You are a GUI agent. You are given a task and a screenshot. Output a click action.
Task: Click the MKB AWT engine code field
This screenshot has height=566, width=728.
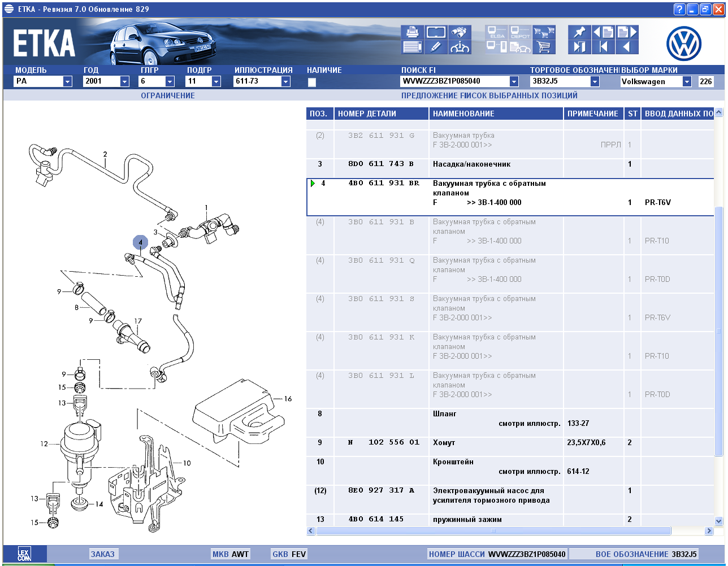pyautogui.click(x=231, y=554)
